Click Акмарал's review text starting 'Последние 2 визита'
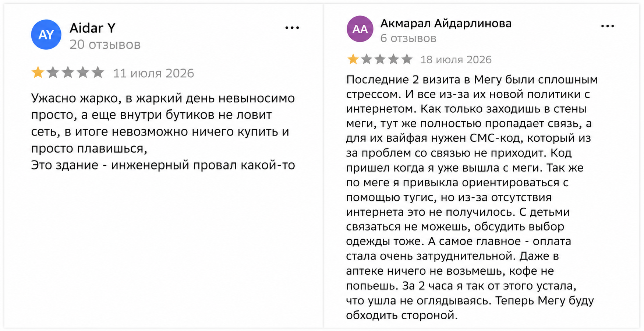 472,197
